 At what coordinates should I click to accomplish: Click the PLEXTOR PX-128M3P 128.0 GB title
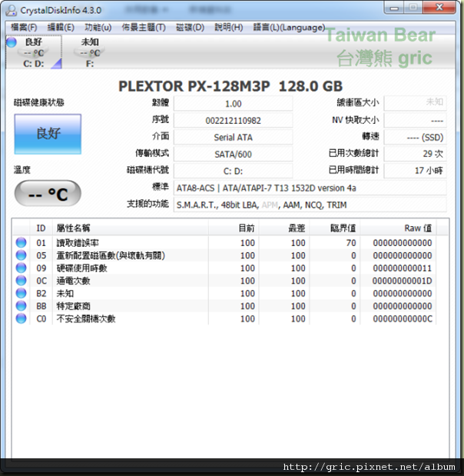(230, 86)
